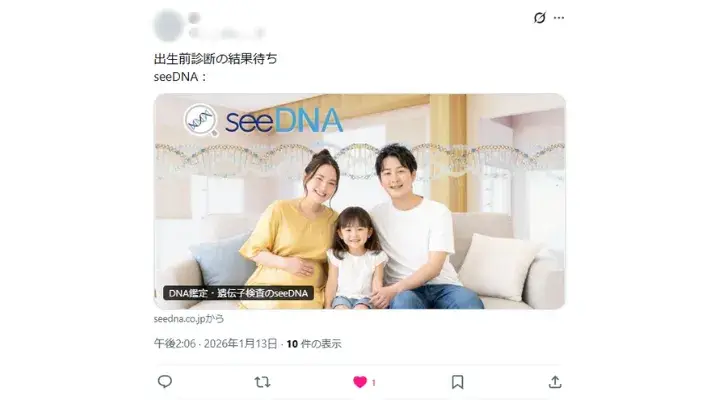Open the three-dot more options menu

pyautogui.click(x=559, y=18)
